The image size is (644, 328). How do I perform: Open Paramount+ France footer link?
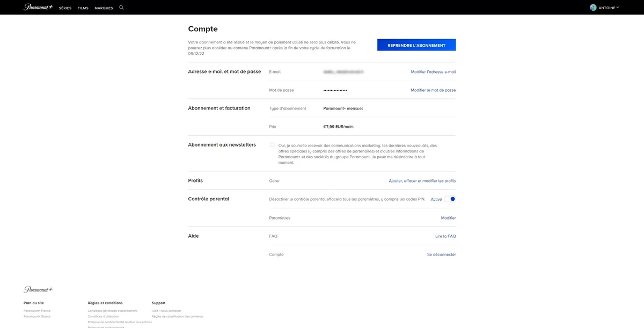37,310
